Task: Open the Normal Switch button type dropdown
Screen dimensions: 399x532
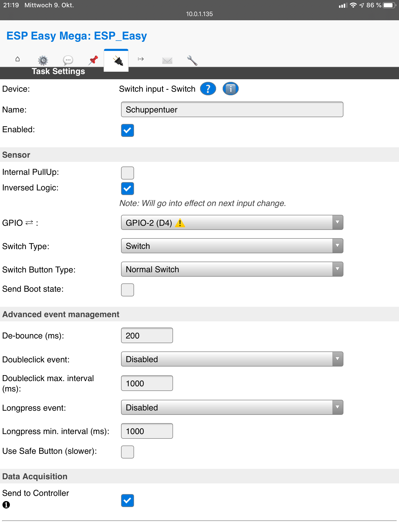Action: tap(232, 269)
